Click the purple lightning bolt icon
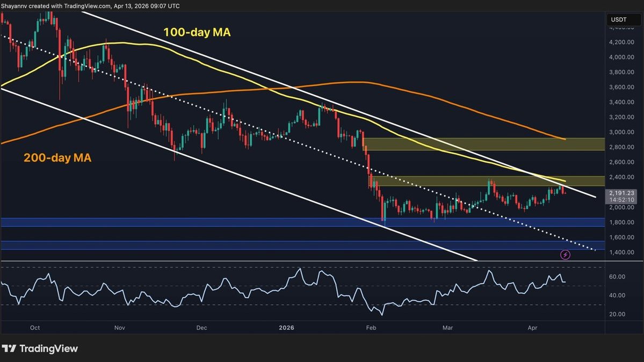 click(565, 255)
